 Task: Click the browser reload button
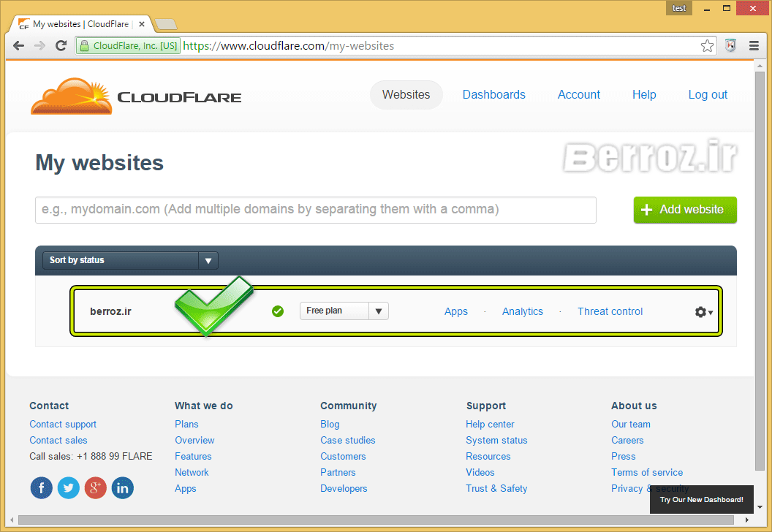tap(61, 46)
